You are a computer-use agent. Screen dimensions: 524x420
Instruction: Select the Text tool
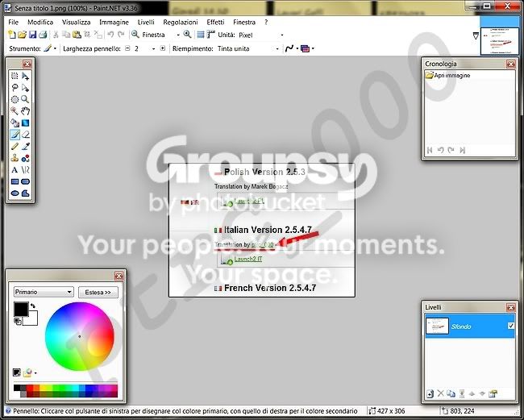point(15,170)
